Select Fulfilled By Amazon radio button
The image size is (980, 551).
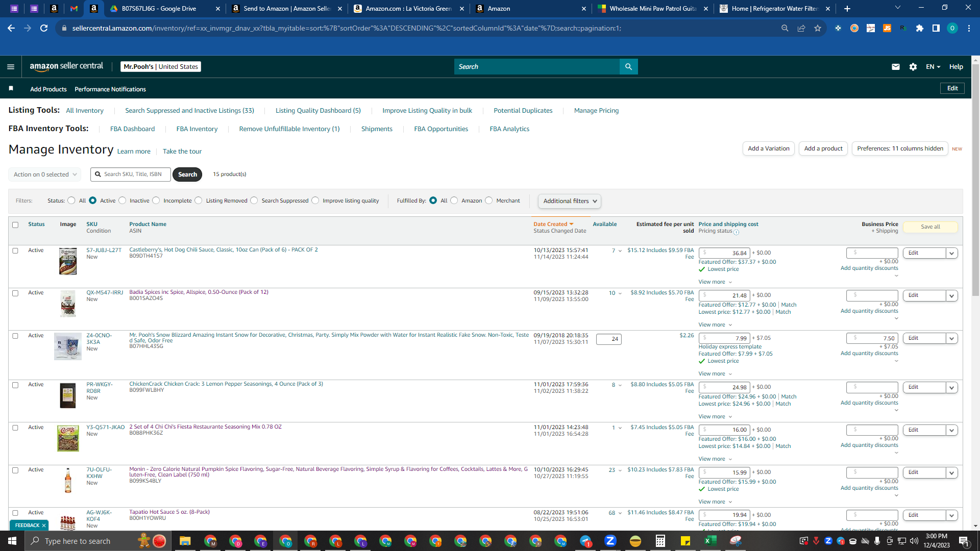pyautogui.click(x=454, y=201)
